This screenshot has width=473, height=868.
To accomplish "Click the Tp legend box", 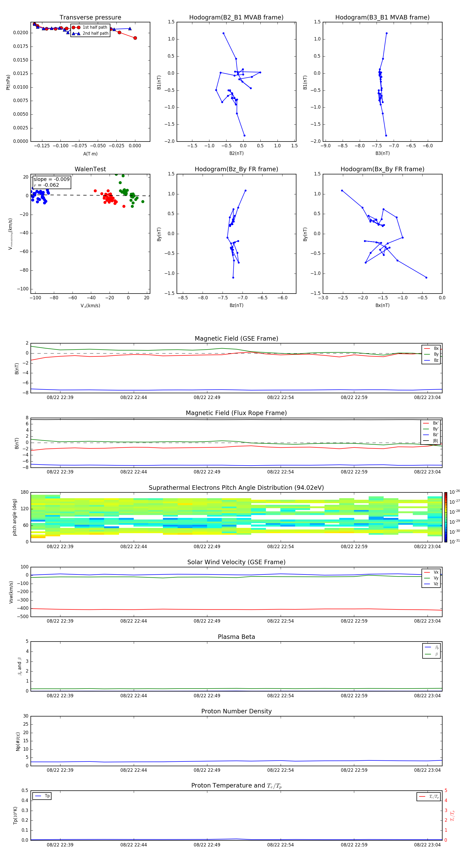I will tap(42, 796).
